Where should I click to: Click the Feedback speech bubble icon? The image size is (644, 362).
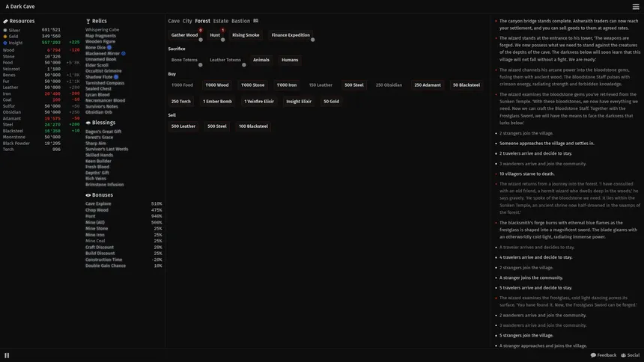(x=593, y=355)
